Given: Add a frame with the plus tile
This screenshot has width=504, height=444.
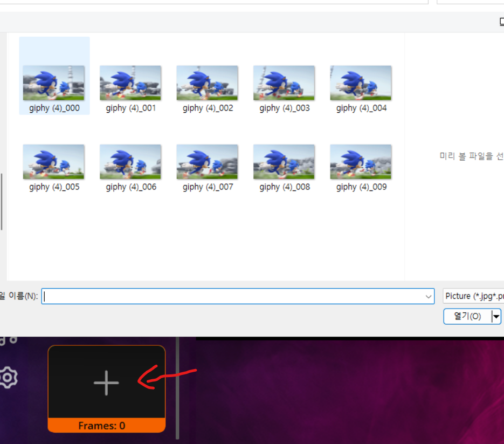Looking at the screenshot, I should (x=106, y=382).
